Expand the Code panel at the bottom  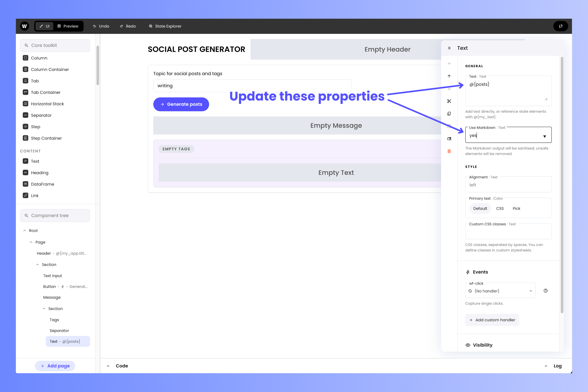pyautogui.click(x=109, y=366)
